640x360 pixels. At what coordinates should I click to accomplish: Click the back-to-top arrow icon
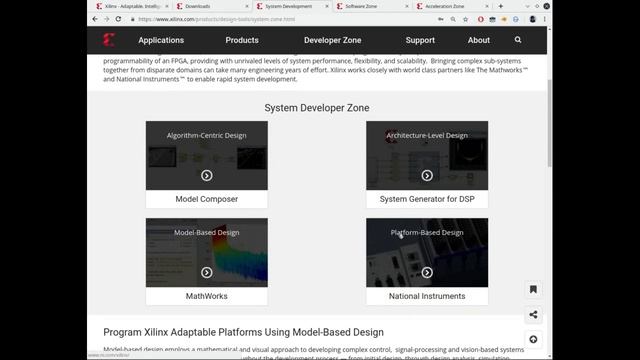(x=533, y=339)
